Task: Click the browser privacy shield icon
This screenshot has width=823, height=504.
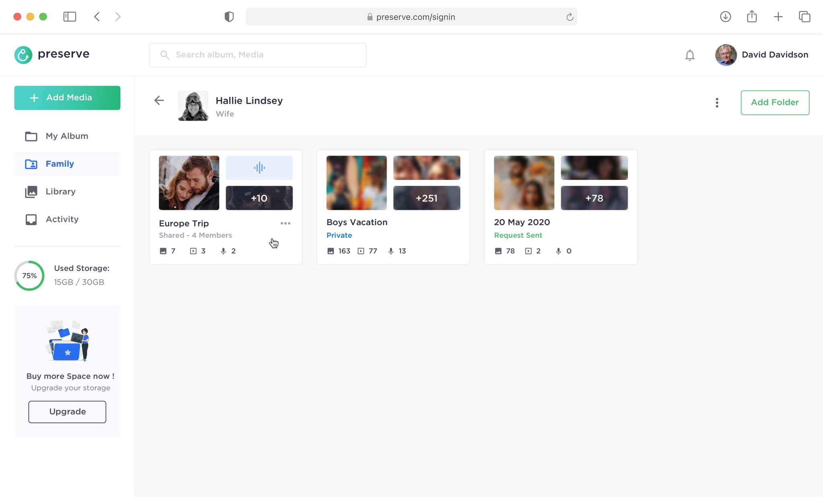Action: tap(229, 16)
